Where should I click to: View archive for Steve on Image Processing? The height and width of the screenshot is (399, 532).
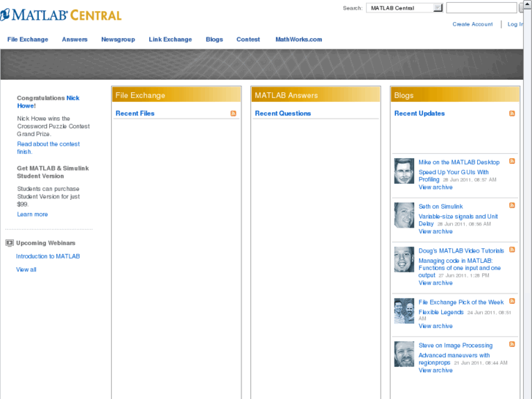coord(435,370)
